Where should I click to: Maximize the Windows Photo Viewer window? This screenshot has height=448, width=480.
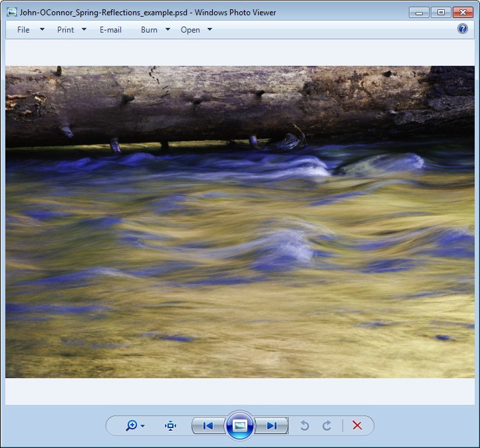coord(441,13)
